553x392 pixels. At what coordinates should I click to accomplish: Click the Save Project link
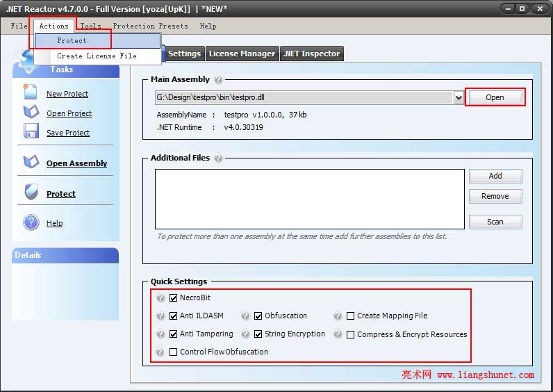68,133
